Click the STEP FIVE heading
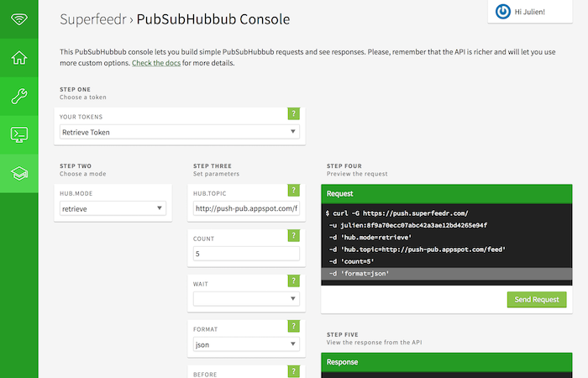 tap(343, 334)
